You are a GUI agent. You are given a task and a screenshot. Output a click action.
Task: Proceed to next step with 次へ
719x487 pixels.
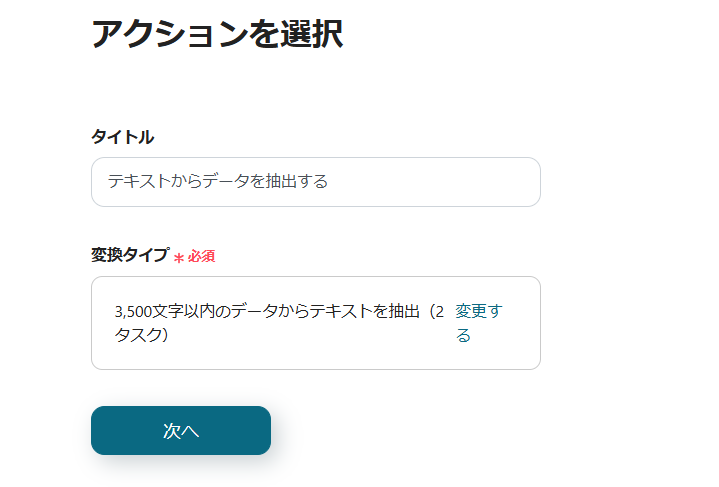coord(181,431)
